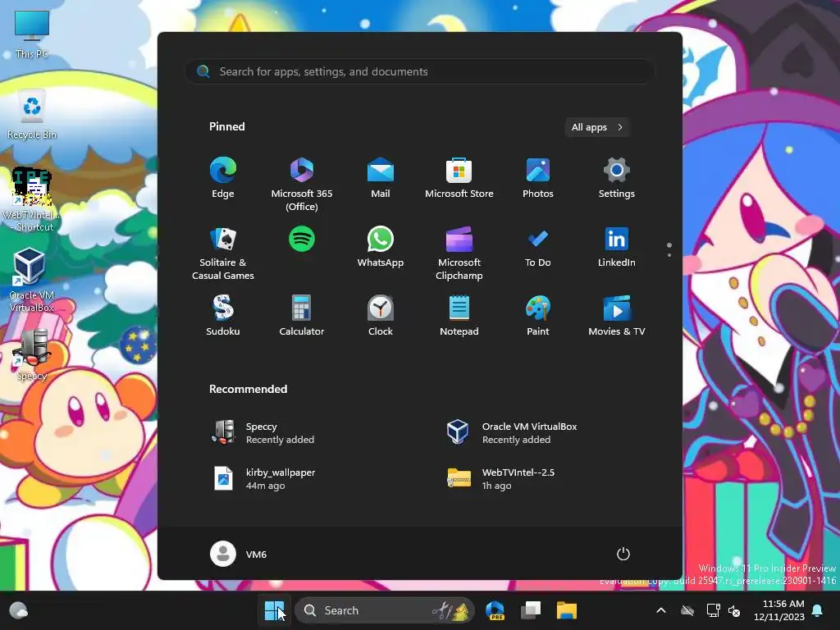Open the VM6 user account menu
Screen dimensions: 840x630
(x=239, y=554)
